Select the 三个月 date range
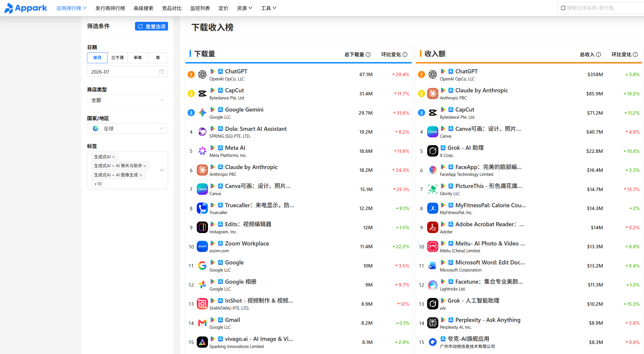 (x=117, y=58)
